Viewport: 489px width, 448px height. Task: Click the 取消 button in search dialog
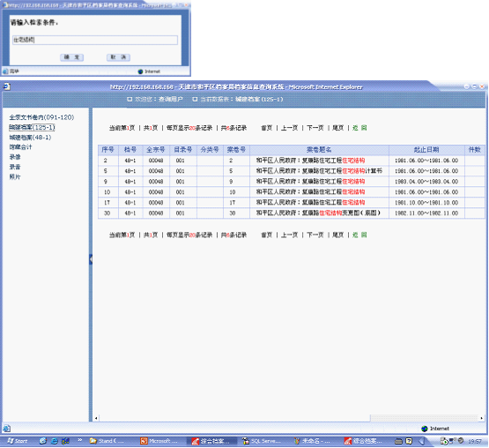click(x=118, y=57)
